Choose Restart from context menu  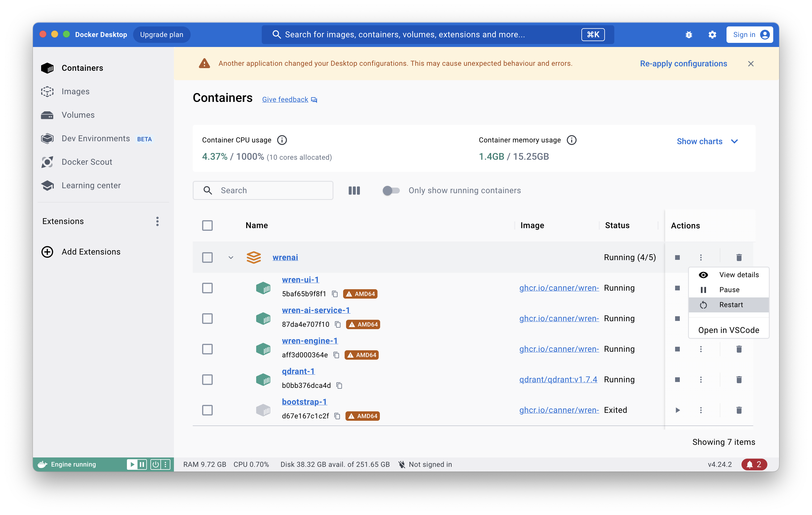tap(731, 305)
